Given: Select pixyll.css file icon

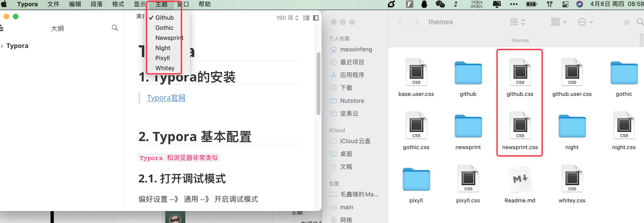Looking at the screenshot, I should 468,178.
